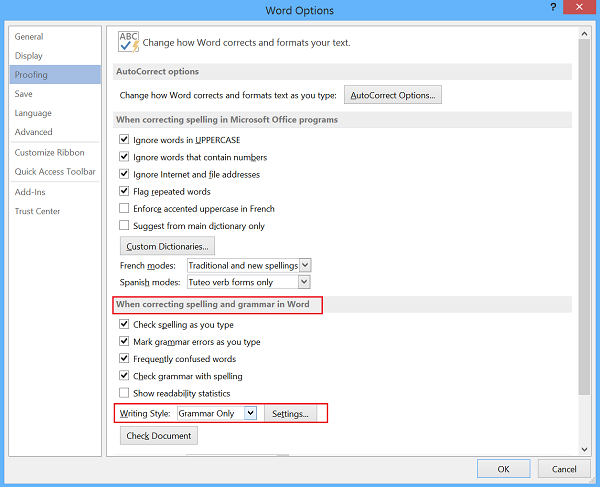
Task: Toggle Ignore Internet and file addresses
Action: click(x=124, y=173)
